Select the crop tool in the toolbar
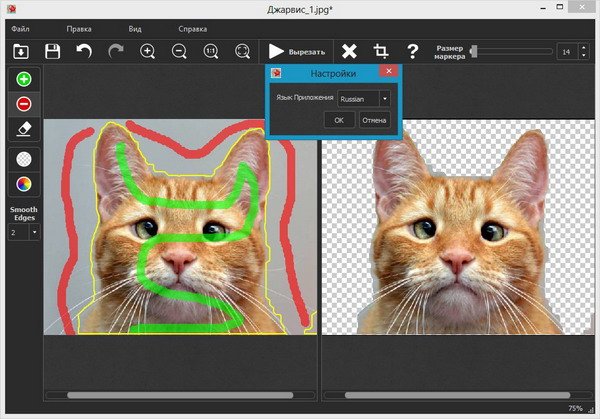 pyautogui.click(x=381, y=51)
